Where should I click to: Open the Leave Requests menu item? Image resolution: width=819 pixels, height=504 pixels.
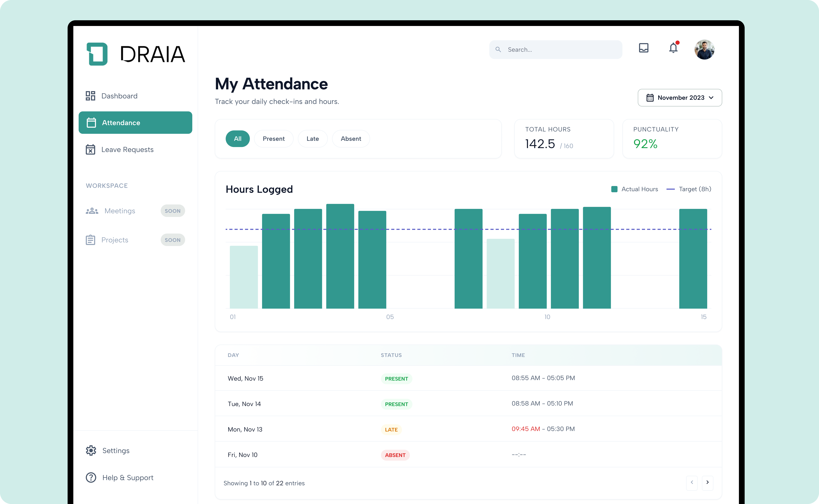click(x=135, y=149)
